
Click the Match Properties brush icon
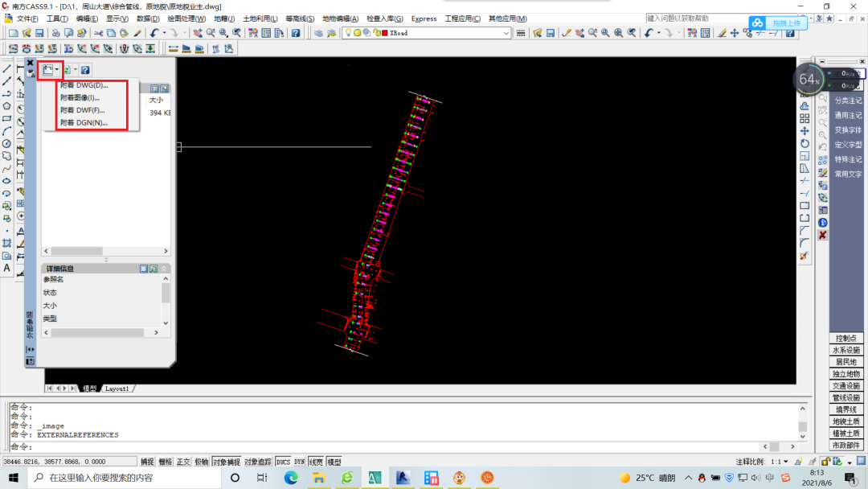point(137,33)
